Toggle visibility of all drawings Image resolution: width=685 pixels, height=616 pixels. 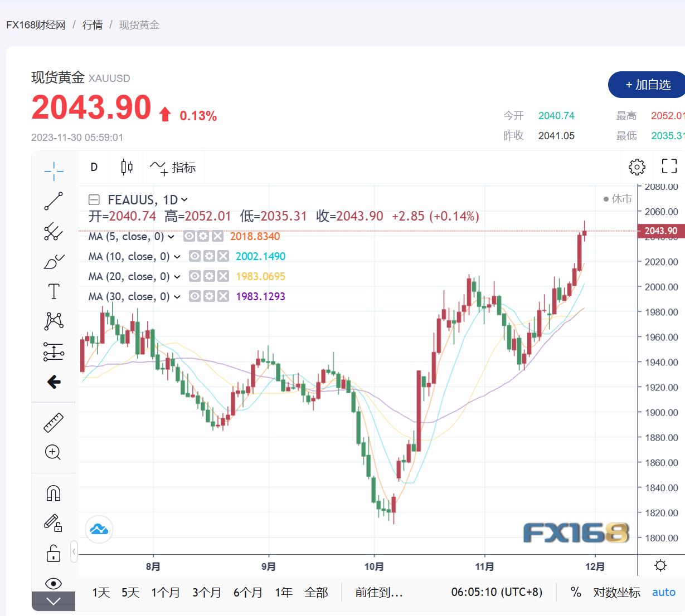point(54,583)
